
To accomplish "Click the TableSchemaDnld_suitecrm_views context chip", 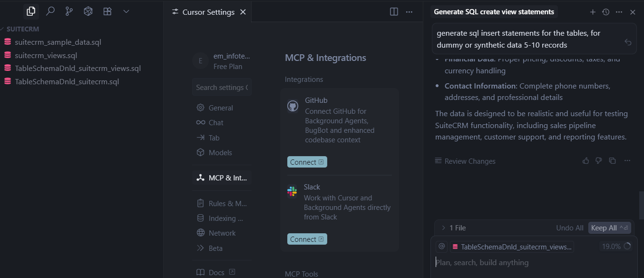I will (512, 247).
